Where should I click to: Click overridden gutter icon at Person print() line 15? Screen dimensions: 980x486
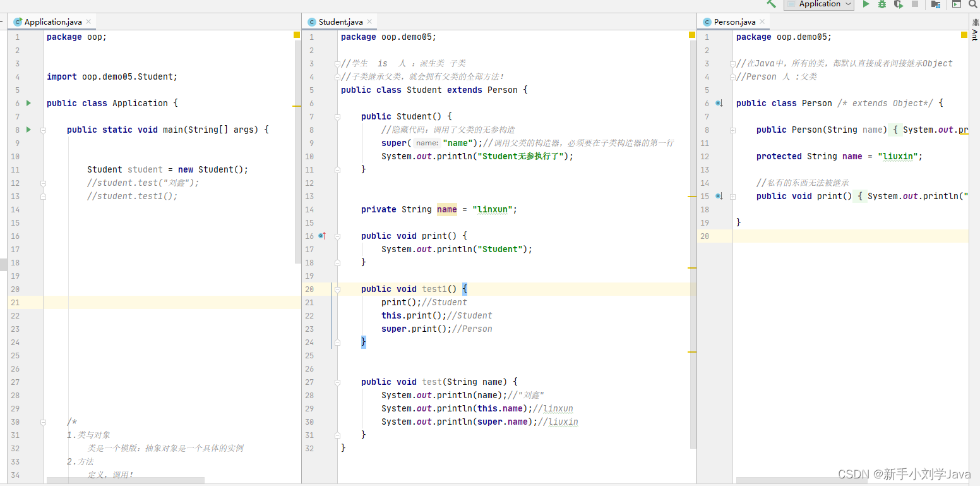[x=719, y=196]
